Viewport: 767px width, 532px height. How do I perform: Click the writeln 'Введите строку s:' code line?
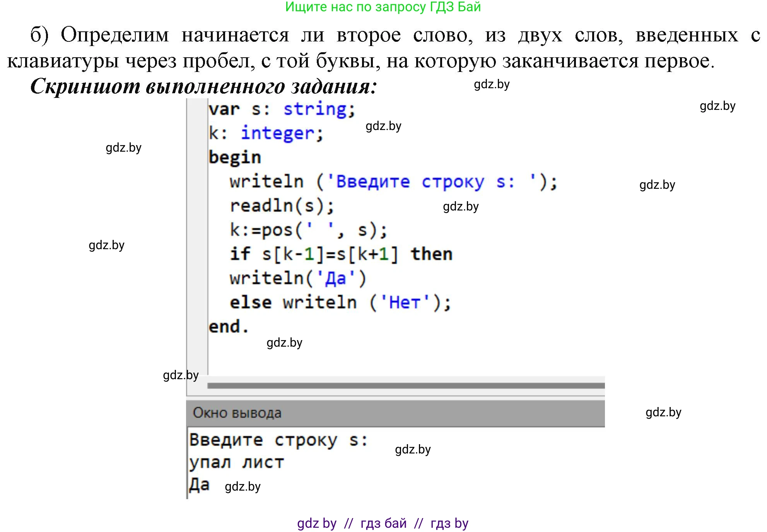click(393, 182)
